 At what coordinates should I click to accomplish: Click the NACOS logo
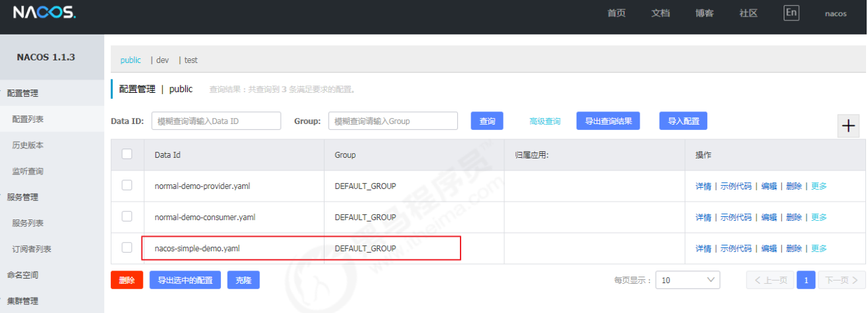44,13
